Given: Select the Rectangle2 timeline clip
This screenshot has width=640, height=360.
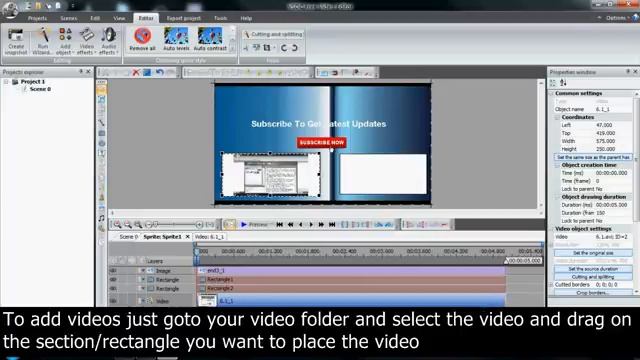Looking at the screenshot, I should click(x=351, y=289).
